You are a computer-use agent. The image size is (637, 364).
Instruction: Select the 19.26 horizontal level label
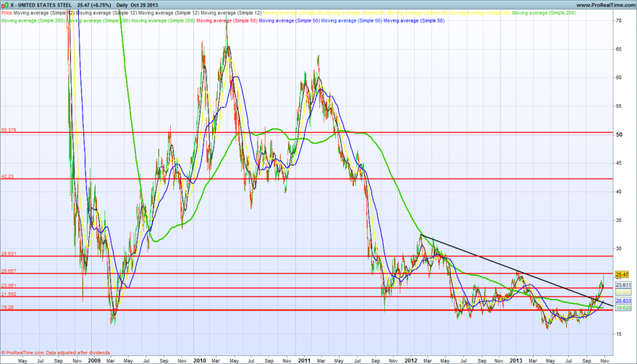tap(7, 308)
